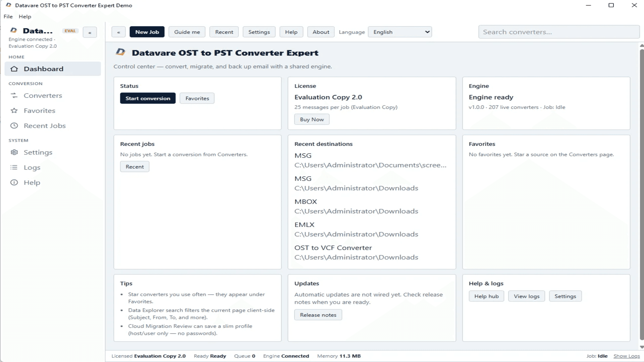Open the Language dropdown set to English
Image resolution: width=644 pixels, height=362 pixels.
400,32
